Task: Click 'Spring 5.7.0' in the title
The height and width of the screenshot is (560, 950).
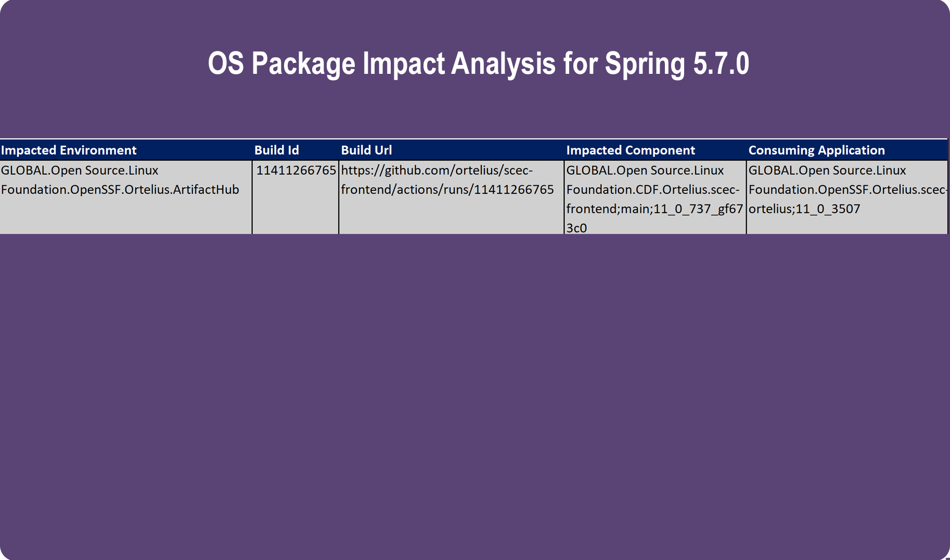Action: point(676,63)
